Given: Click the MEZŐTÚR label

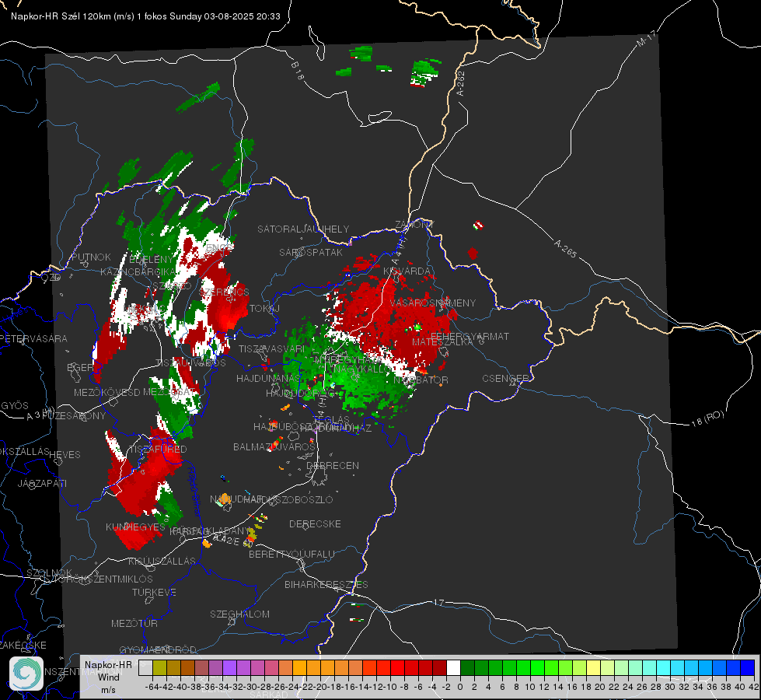Looking at the screenshot, I should pos(134,623).
